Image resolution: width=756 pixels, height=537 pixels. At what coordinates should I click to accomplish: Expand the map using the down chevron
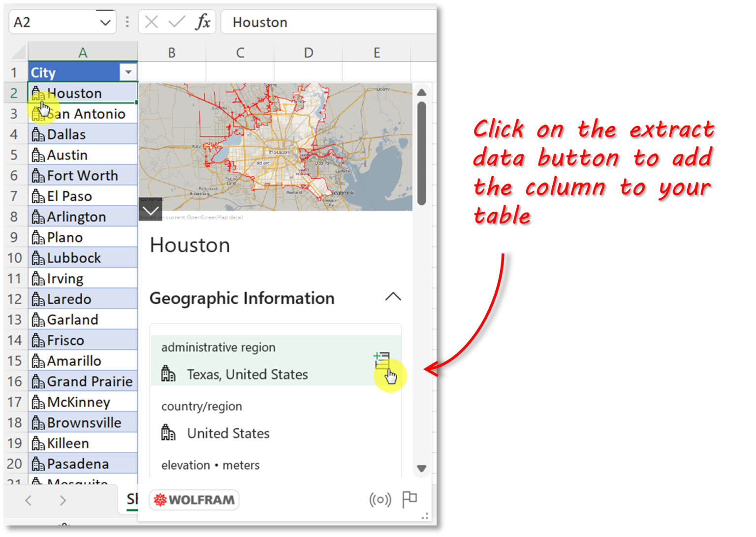[150, 210]
